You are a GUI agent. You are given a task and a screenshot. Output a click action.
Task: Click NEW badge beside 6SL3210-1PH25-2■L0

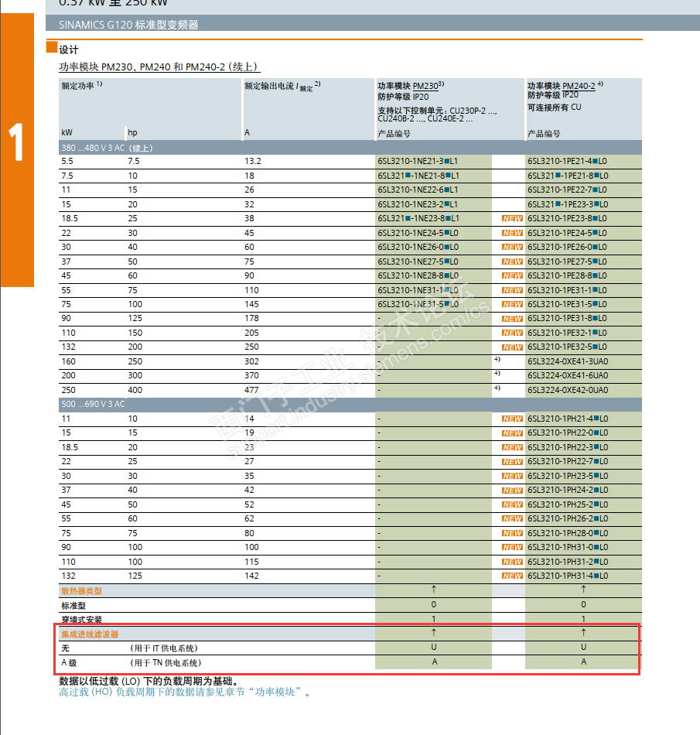coord(512,504)
